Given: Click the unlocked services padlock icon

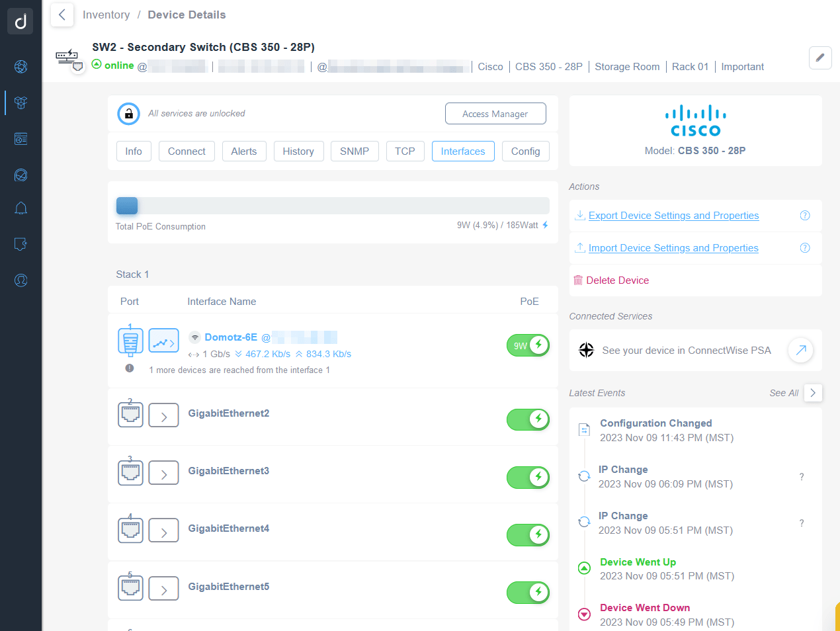Looking at the screenshot, I should pos(128,113).
